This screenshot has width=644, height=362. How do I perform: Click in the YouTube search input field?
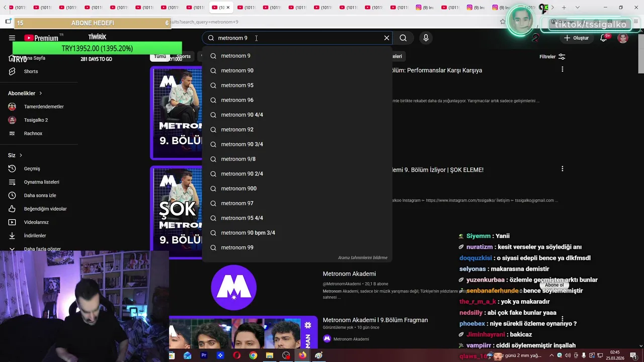(x=297, y=38)
